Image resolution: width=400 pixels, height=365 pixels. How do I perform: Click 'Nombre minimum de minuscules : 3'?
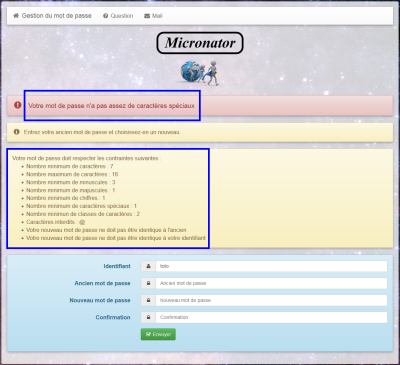coord(71,182)
